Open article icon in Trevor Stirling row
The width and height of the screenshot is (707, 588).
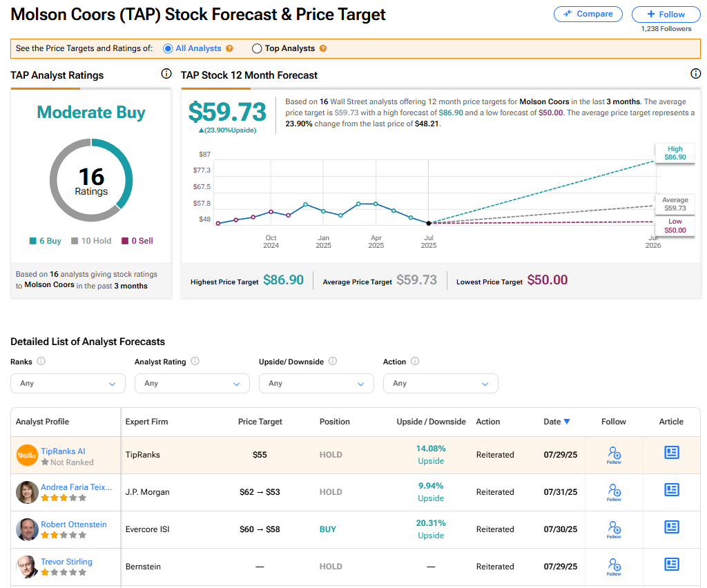click(x=671, y=565)
